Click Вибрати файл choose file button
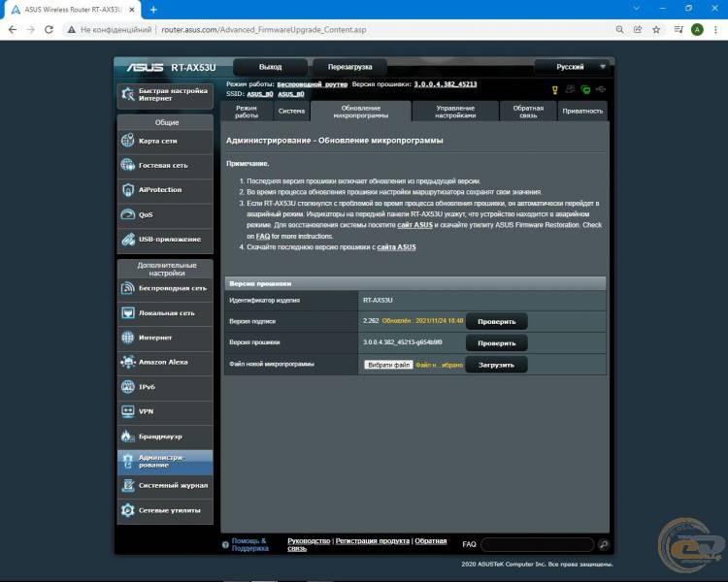This screenshot has width=728, height=582. [388, 365]
